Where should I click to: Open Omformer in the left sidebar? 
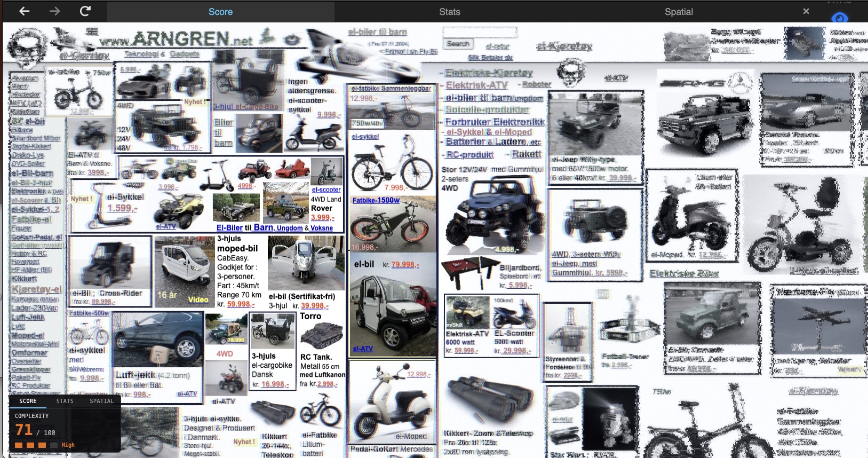point(29,353)
